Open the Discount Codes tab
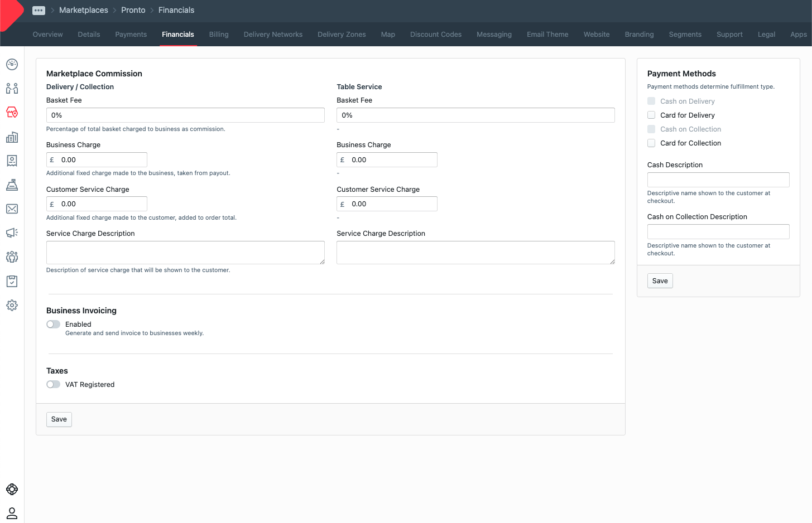 (435, 35)
